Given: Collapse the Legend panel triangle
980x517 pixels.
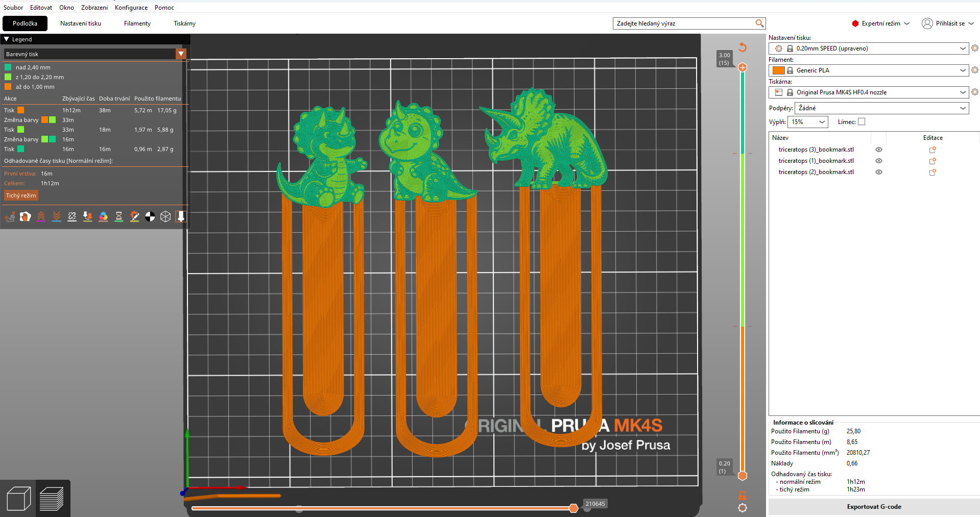Looking at the screenshot, I should point(7,39).
